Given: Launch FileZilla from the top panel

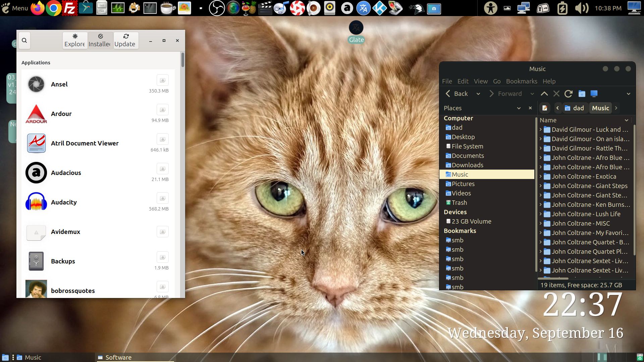Looking at the screenshot, I should coord(69,8).
